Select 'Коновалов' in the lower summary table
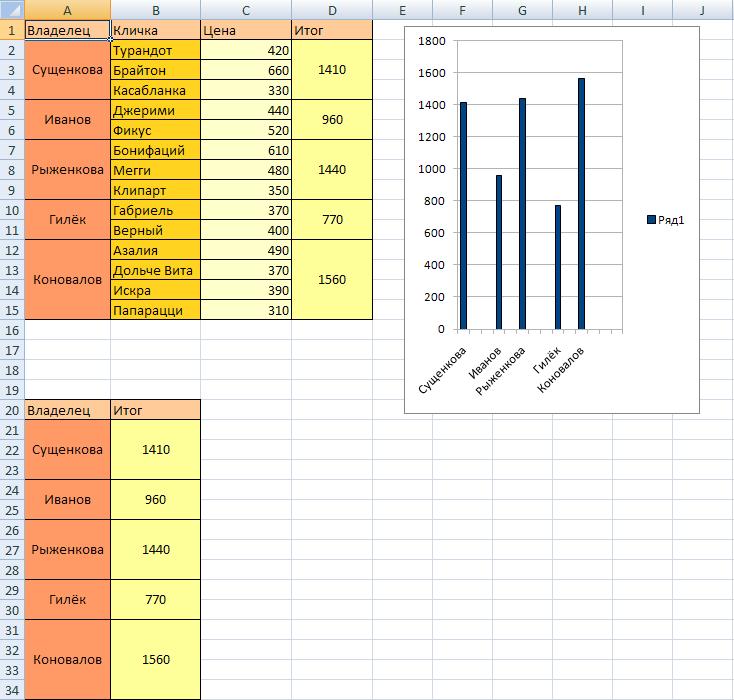 click(67, 660)
